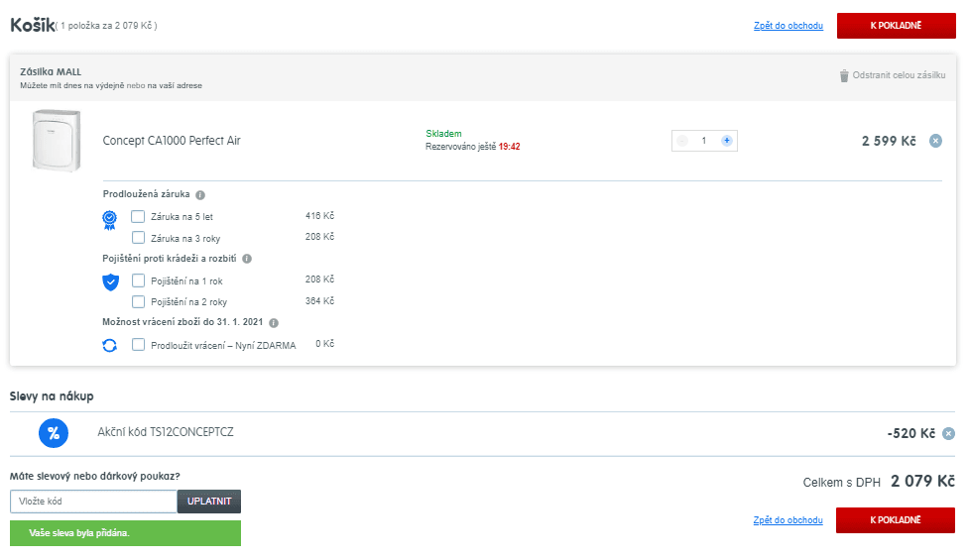Open info icon for Možnost vrácení zboží
969x560 pixels.
[x=274, y=322]
